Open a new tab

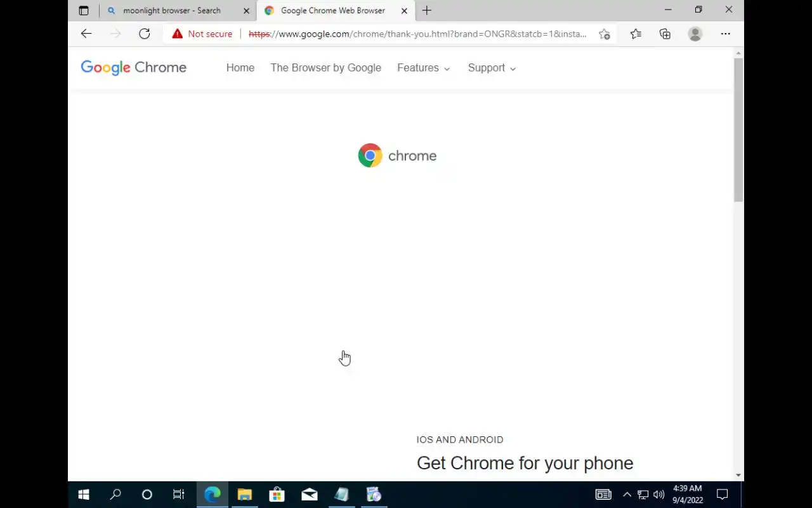pos(427,10)
